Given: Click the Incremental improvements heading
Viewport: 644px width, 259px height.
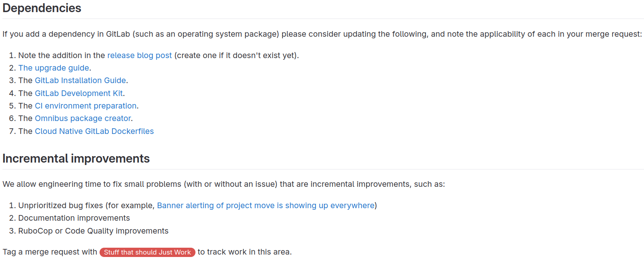Looking at the screenshot, I should tap(76, 159).
